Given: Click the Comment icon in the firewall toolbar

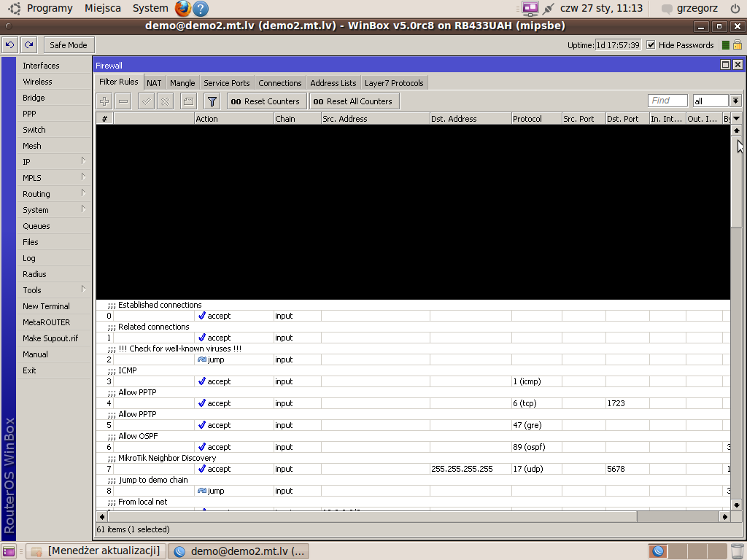Looking at the screenshot, I should [189, 101].
